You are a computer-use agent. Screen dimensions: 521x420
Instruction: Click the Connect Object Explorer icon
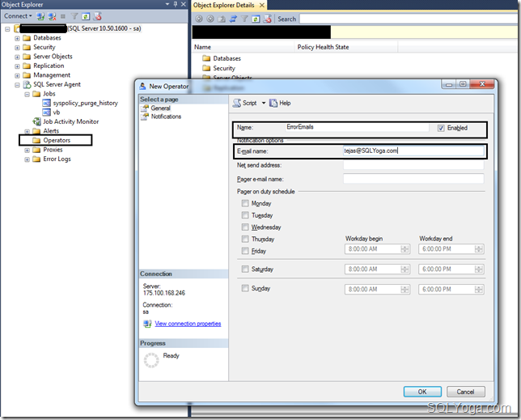(x=40, y=16)
